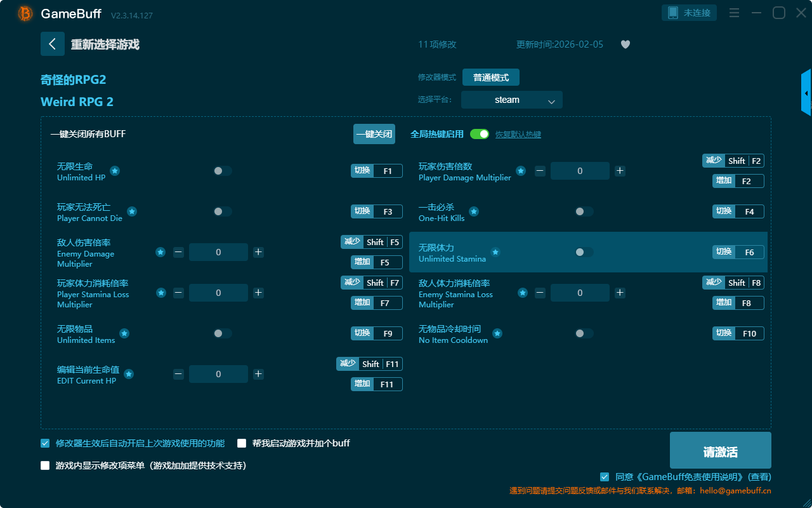
Task: Enable the Unlimited Stamina toggle
Action: coord(584,252)
